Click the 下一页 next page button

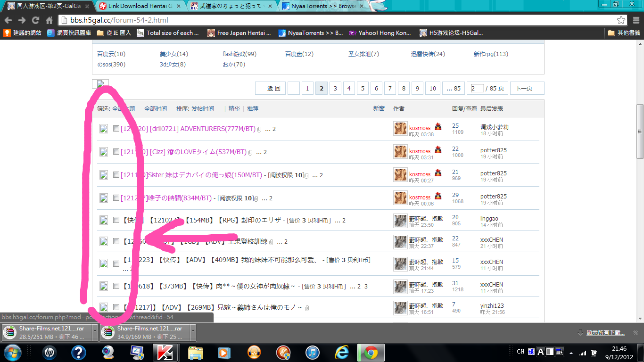click(x=527, y=88)
